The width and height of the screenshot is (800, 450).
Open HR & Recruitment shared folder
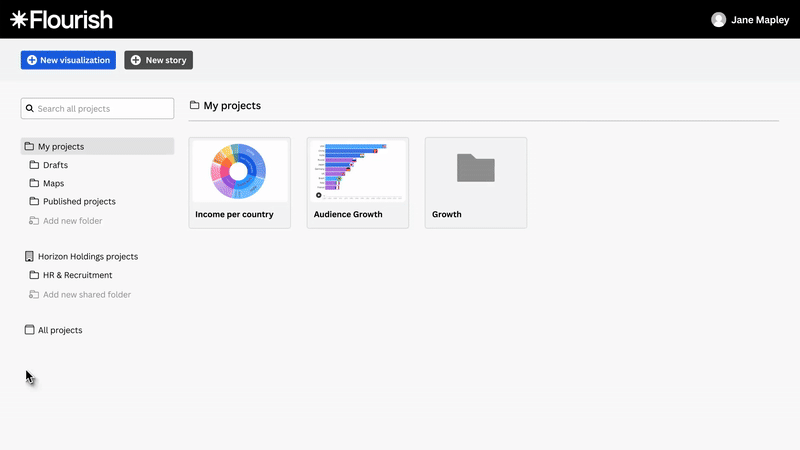[x=77, y=275]
